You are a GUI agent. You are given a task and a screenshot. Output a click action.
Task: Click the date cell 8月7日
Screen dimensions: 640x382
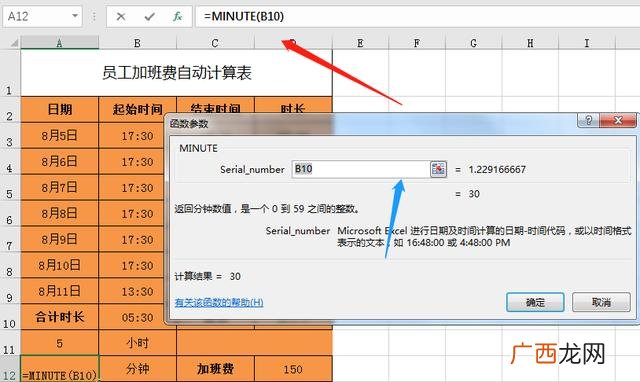point(60,188)
